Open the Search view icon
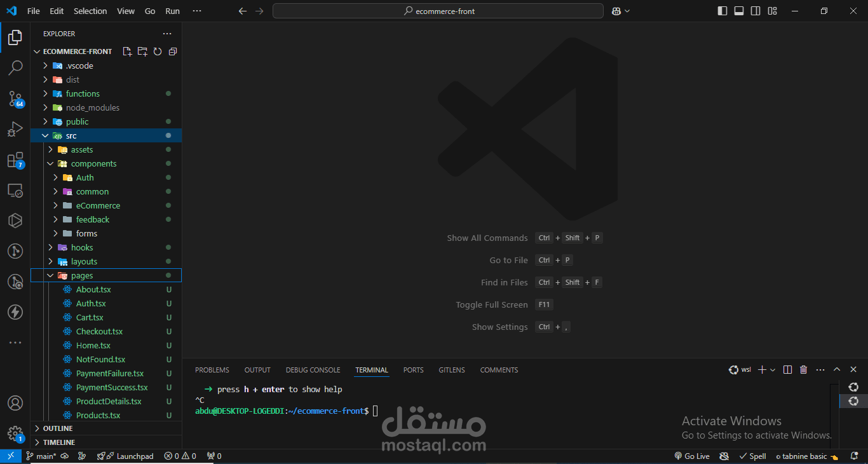This screenshot has height=464, width=868. click(15, 67)
